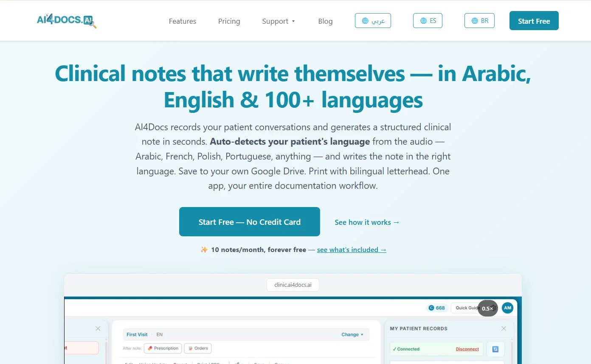591x364 pixels.
Task: Select the First Visit label
Action: (x=137, y=334)
